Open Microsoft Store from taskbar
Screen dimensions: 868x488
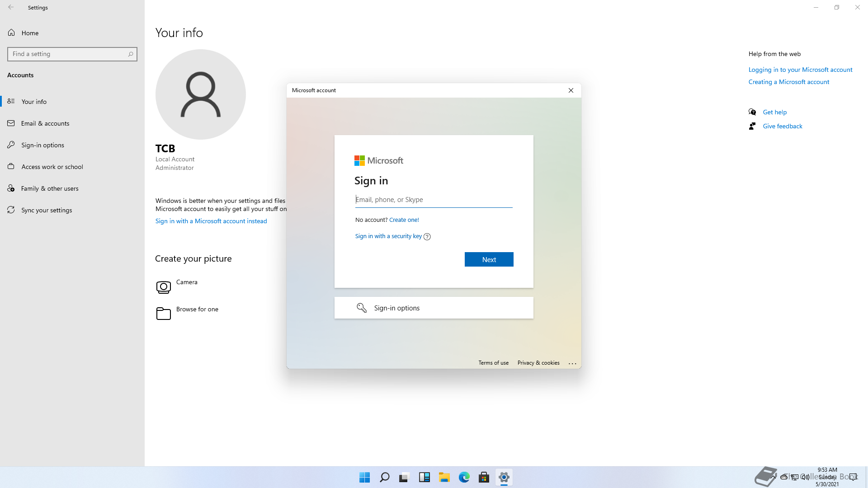pyautogui.click(x=484, y=477)
